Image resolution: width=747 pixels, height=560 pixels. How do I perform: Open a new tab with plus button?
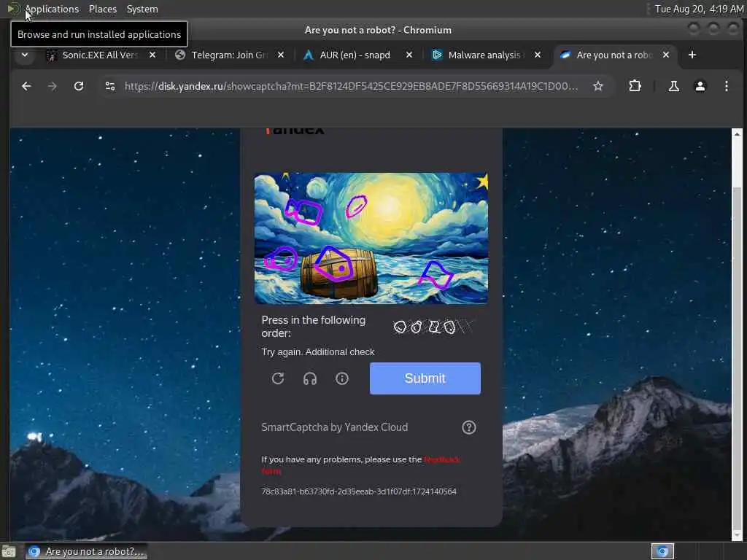[692, 55]
